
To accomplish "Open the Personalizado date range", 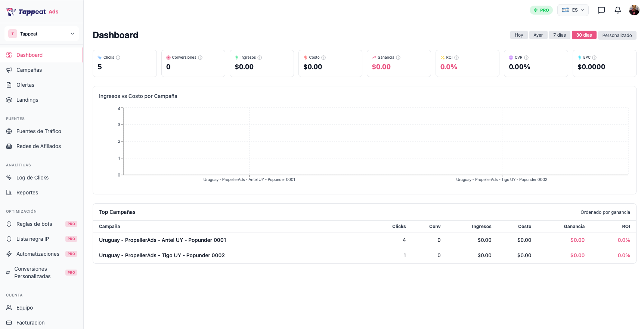I will 617,35.
